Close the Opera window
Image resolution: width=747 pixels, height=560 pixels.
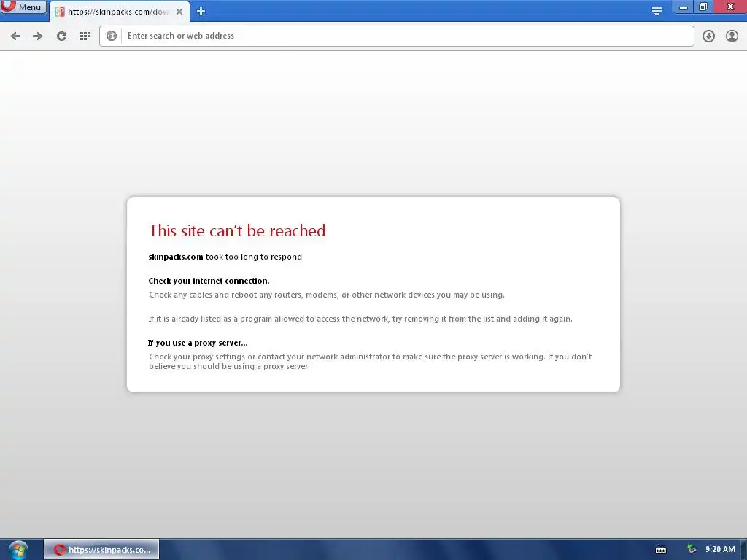pyautogui.click(x=729, y=7)
